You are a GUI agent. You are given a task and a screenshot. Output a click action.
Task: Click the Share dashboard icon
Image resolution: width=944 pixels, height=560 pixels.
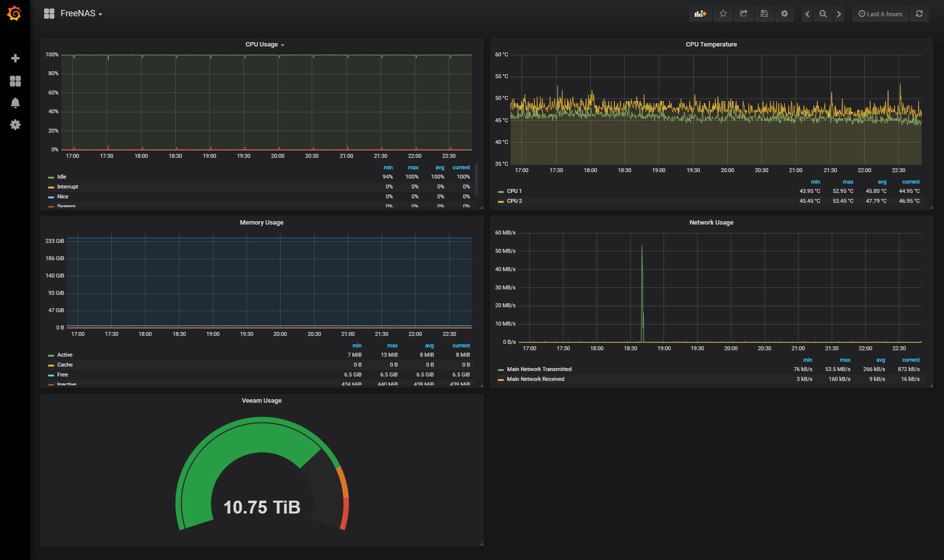(744, 14)
